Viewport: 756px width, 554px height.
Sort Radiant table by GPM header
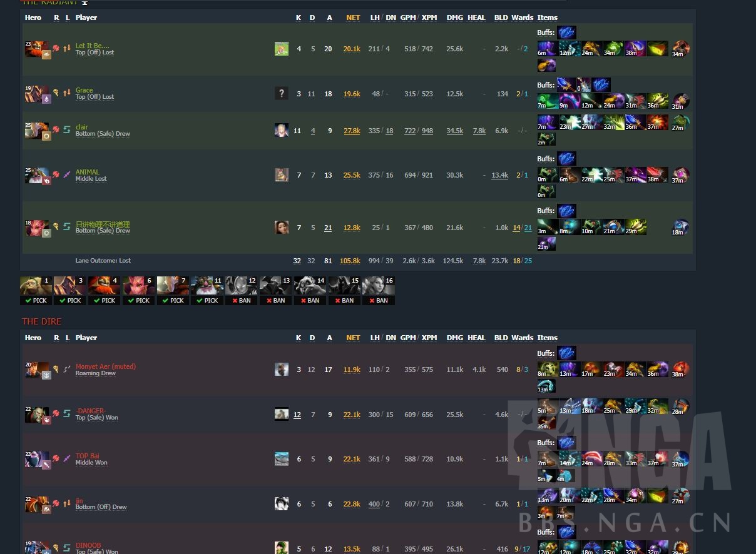click(x=408, y=18)
